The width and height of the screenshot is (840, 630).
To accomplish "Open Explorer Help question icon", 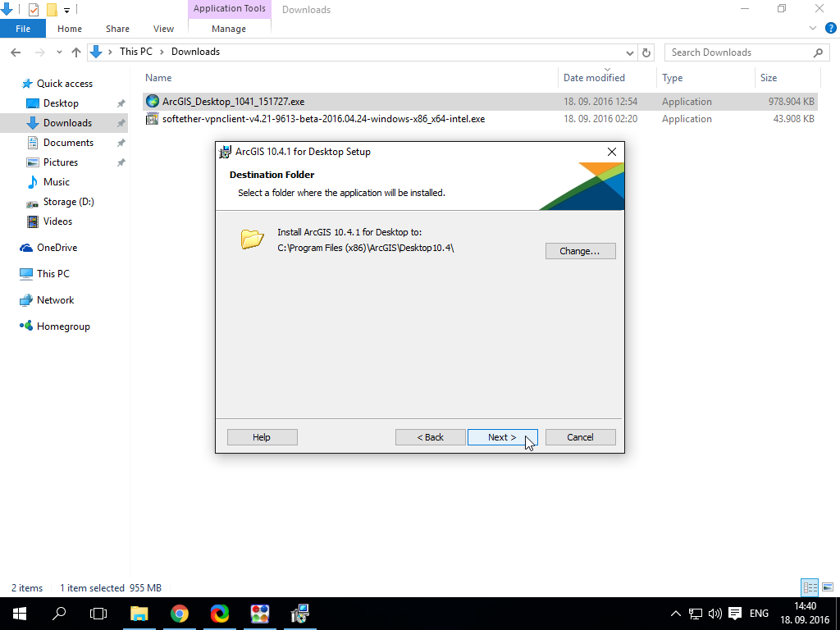I will click(831, 28).
